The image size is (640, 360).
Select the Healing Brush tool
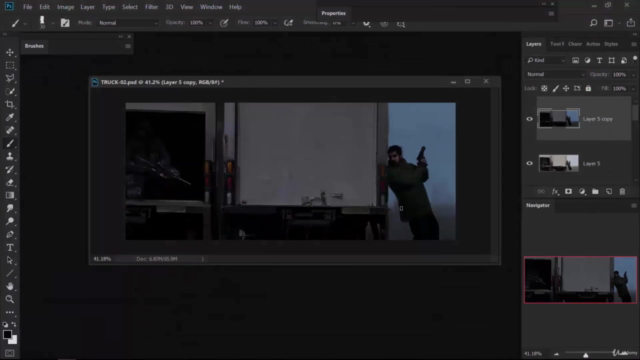pos(10,131)
